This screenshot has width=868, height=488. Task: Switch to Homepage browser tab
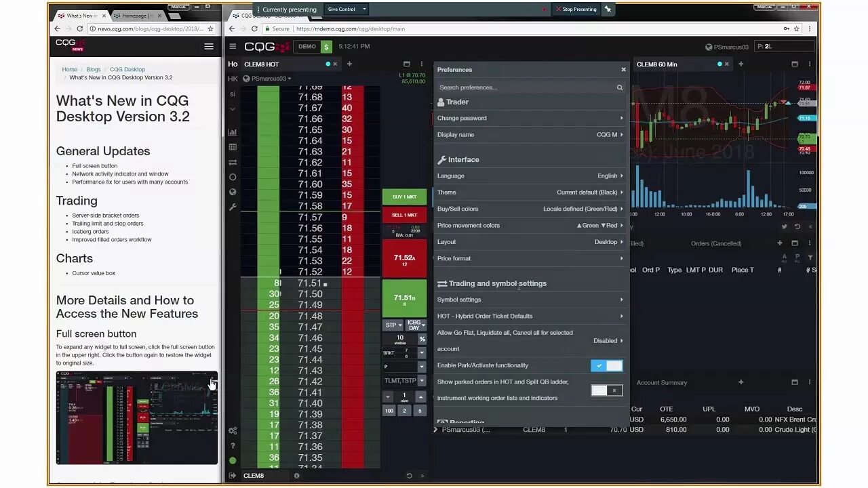(138, 15)
